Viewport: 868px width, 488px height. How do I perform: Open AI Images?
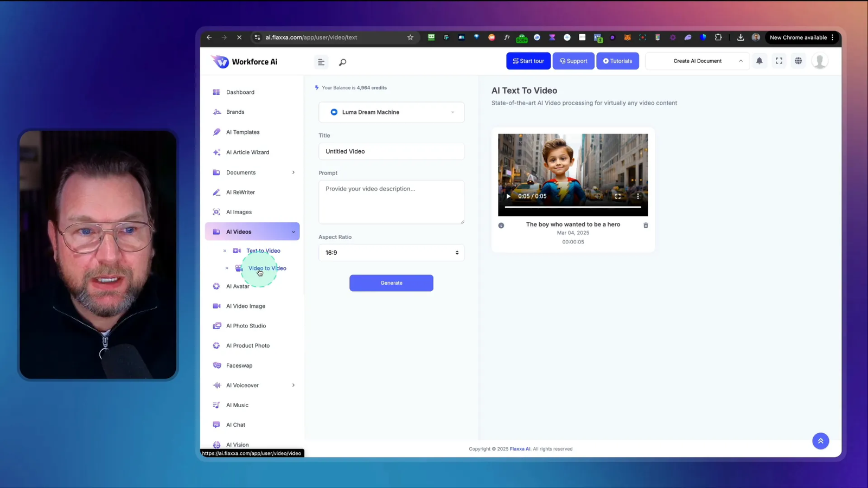239,212
